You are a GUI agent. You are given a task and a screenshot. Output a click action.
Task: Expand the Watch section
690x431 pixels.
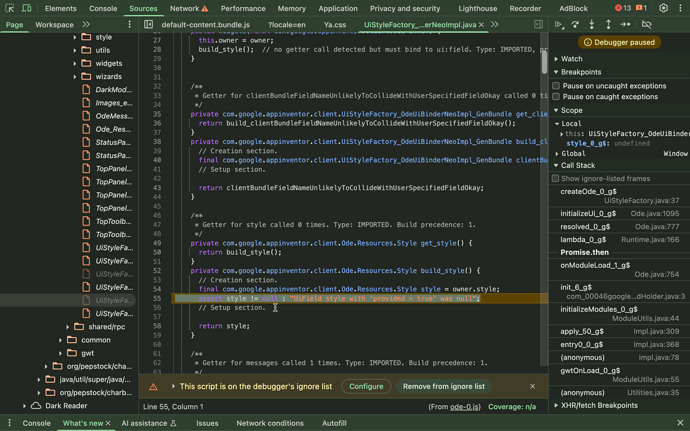[556, 59]
